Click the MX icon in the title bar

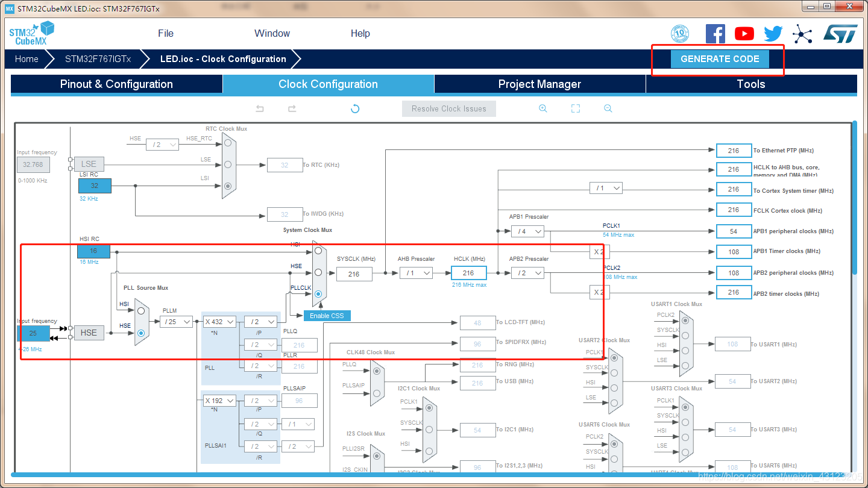click(10, 8)
